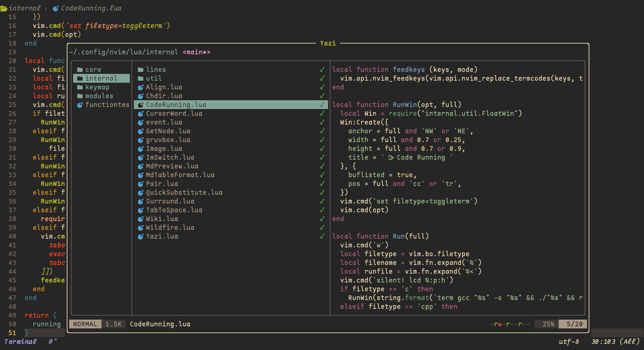Viewport: 644px width, 350px height.
Task: Click the lua icon beside Surround.lua
Action: coord(141,201)
